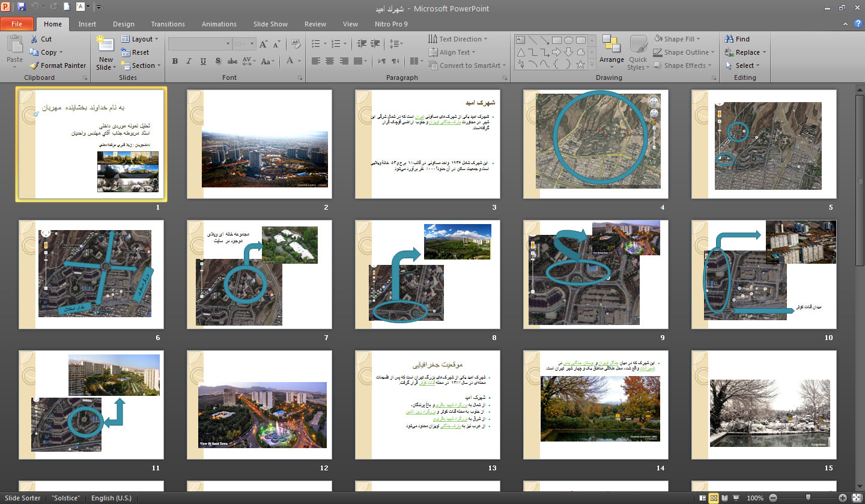Click the New Slide icon
This screenshot has width=865, height=504.
(105, 43)
